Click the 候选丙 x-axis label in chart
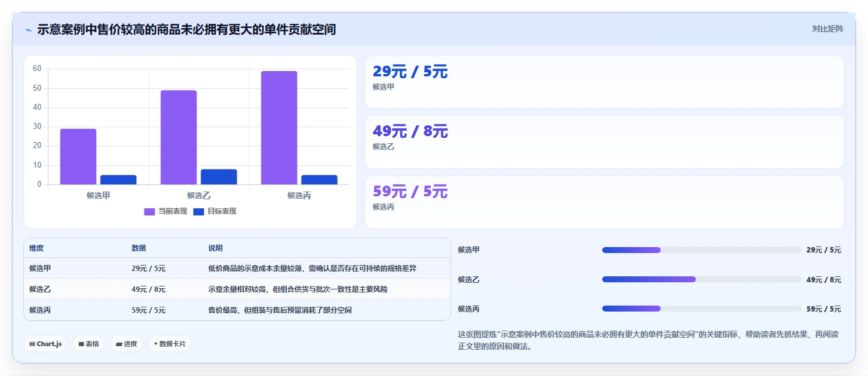 point(299,195)
